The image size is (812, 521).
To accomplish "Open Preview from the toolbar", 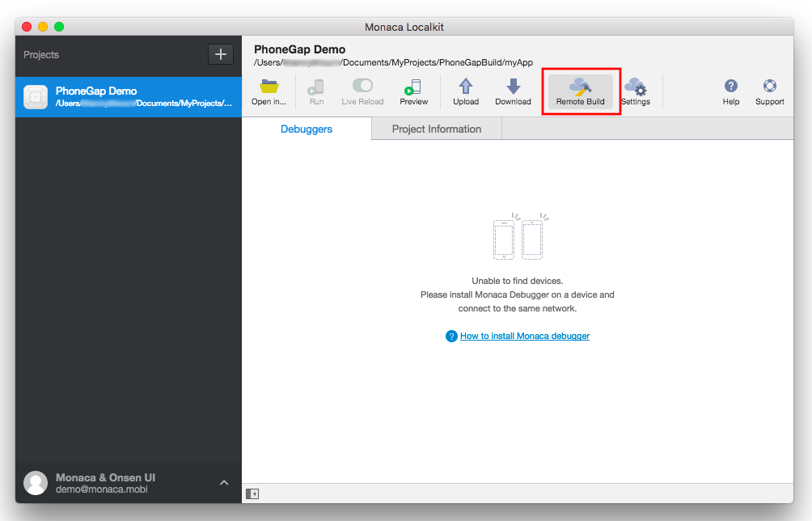I will pos(413,87).
